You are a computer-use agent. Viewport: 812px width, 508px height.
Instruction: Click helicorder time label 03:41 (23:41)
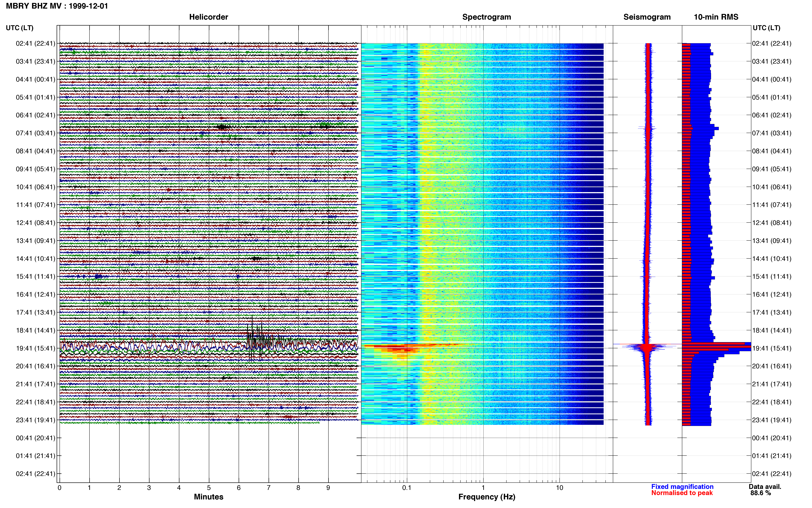(35, 61)
